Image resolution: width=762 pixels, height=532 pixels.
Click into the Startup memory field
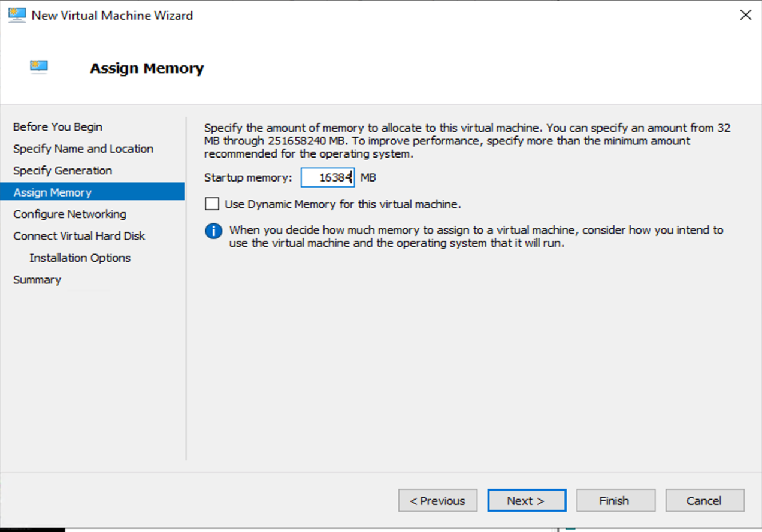(327, 178)
